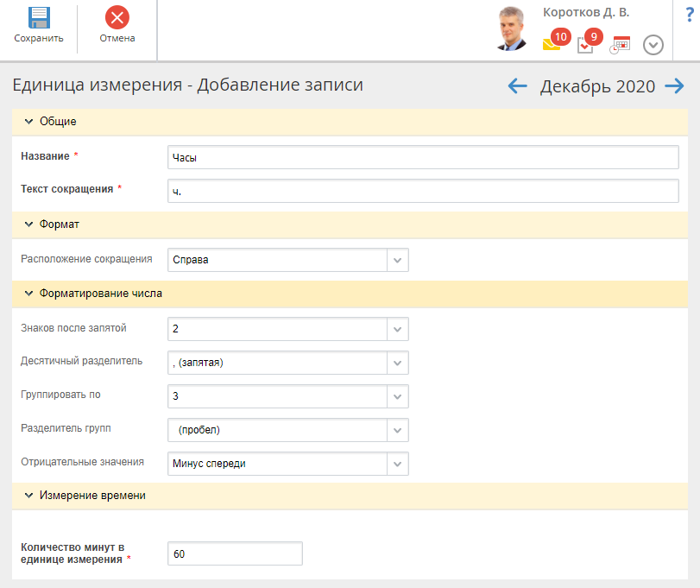Click the Количество минут input field
This screenshot has width=700, height=588.
pos(235,553)
